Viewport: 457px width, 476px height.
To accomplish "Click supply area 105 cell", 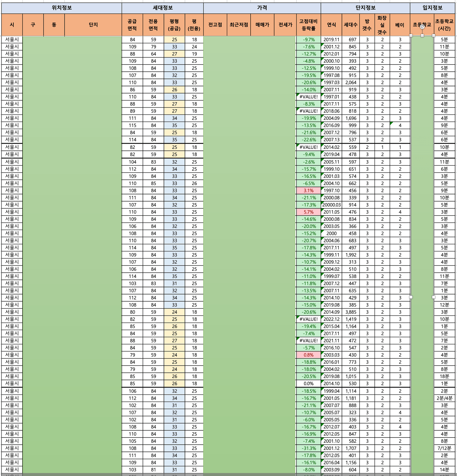I will pyautogui.click(x=132, y=441).
